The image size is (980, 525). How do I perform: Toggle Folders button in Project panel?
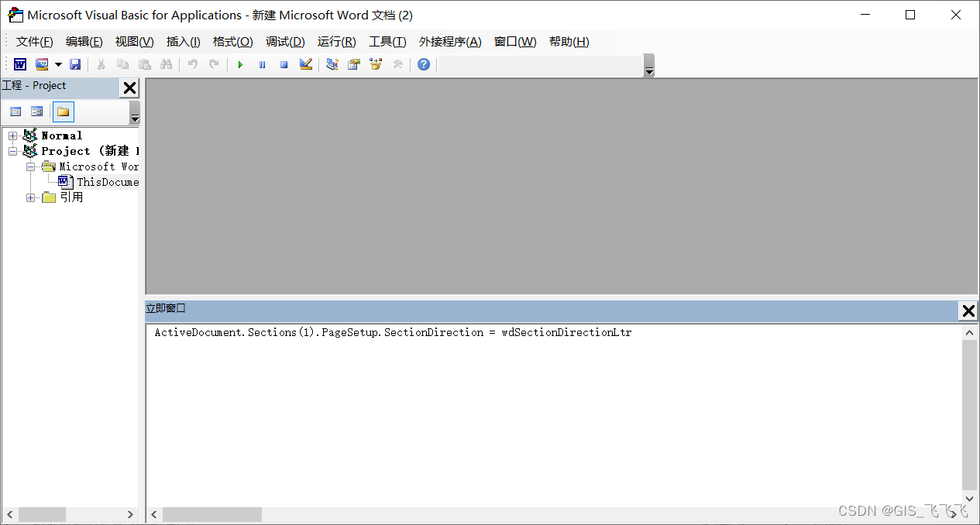click(64, 112)
